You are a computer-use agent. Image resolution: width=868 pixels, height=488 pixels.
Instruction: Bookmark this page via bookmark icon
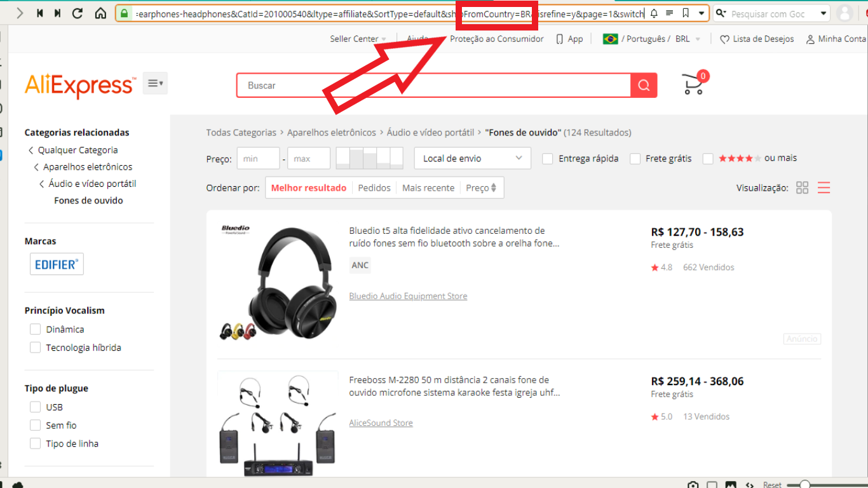(x=686, y=13)
